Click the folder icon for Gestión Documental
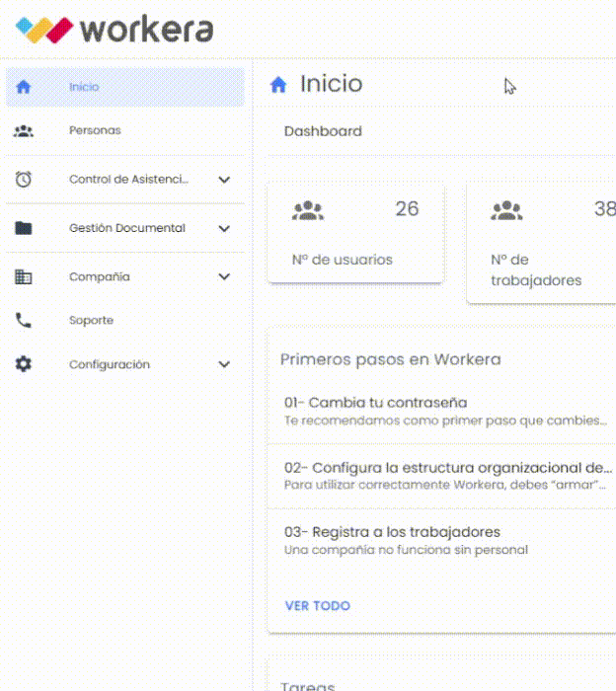The height and width of the screenshot is (691, 616). [x=24, y=228]
